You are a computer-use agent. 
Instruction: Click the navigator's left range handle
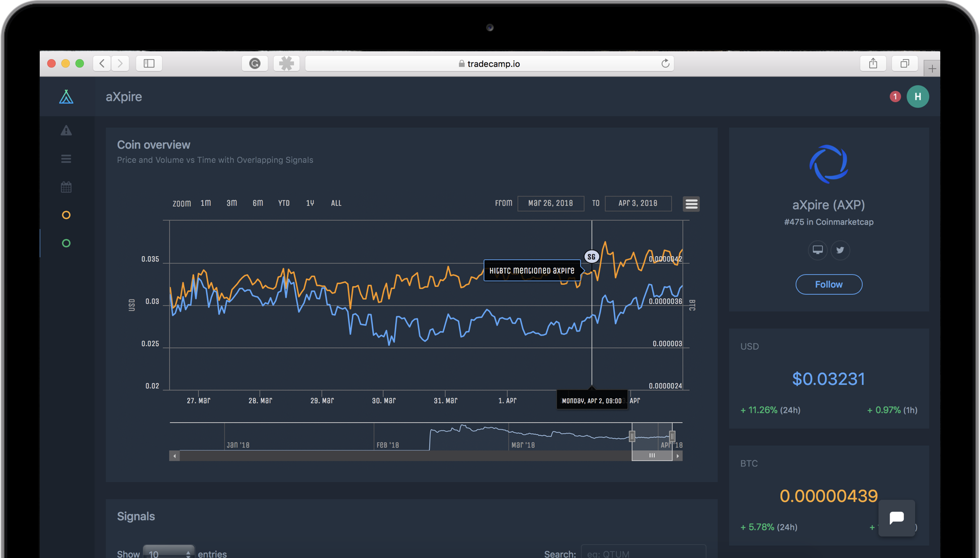(632, 436)
